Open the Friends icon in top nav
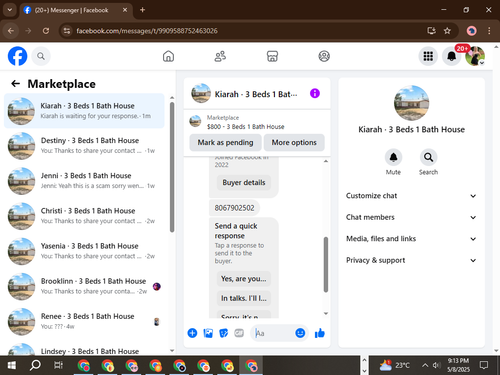The width and height of the screenshot is (500, 375). (x=220, y=56)
